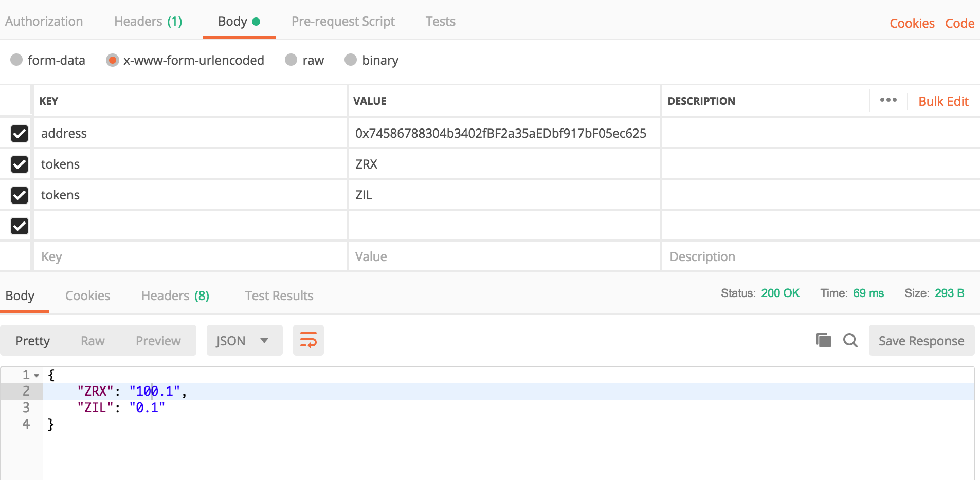View the Headers (8) response tab
This screenshot has width=980, height=480.
(175, 296)
